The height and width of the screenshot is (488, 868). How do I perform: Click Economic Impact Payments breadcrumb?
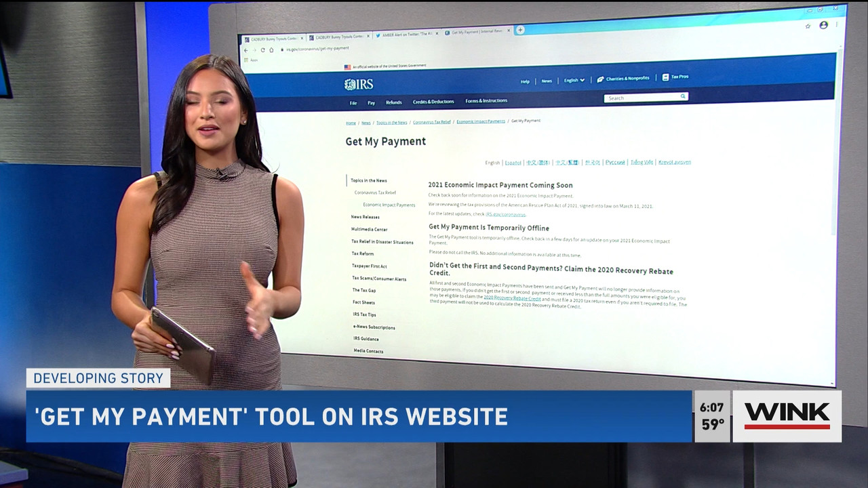pyautogui.click(x=481, y=121)
